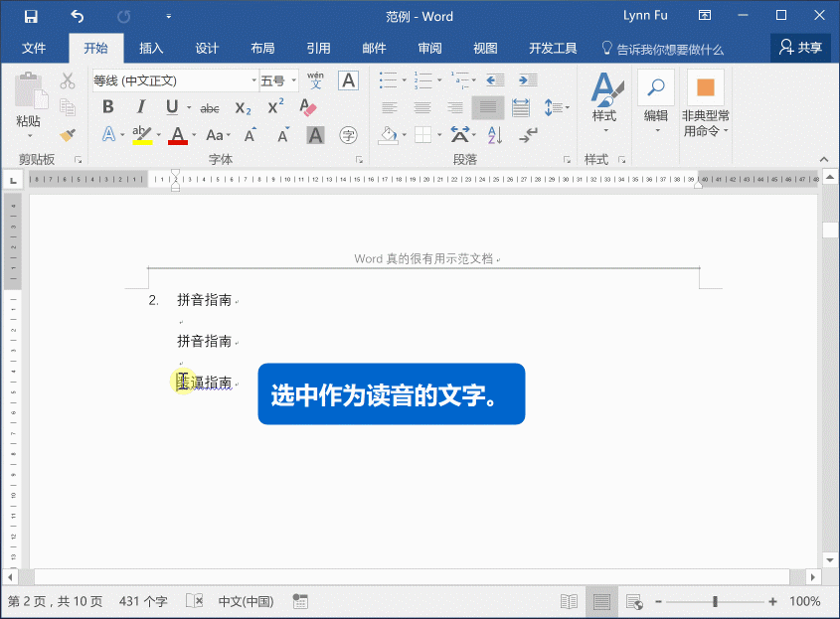
Task: Apply a character border with the A icon
Action: [348, 79]
